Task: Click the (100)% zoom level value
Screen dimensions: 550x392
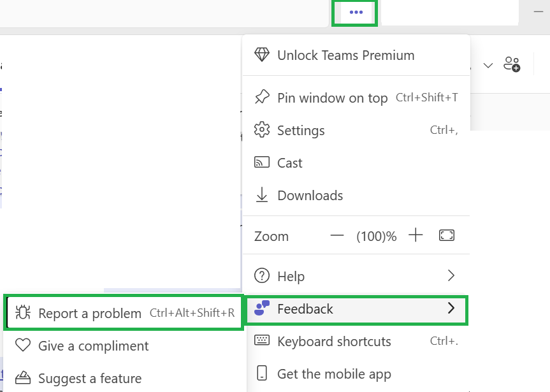Action: coord(377,236)
